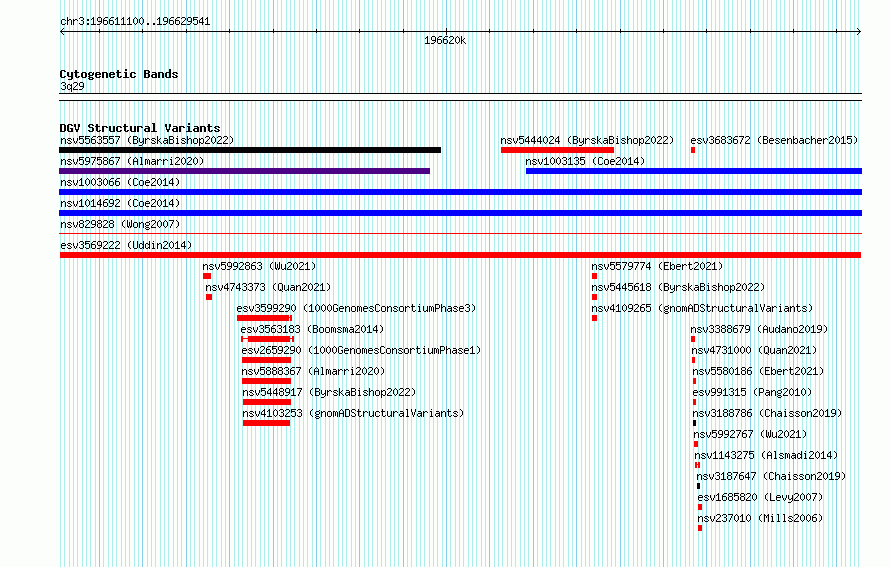This screenshot has height=567, width=890.
Task: Select the purple nsv5975867 variant bar
Action: tap(245, 171)
